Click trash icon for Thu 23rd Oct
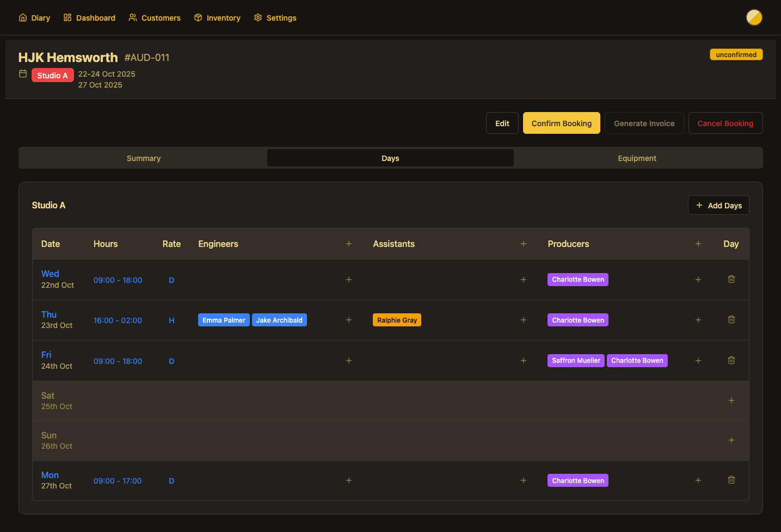 tap(731, 320)
